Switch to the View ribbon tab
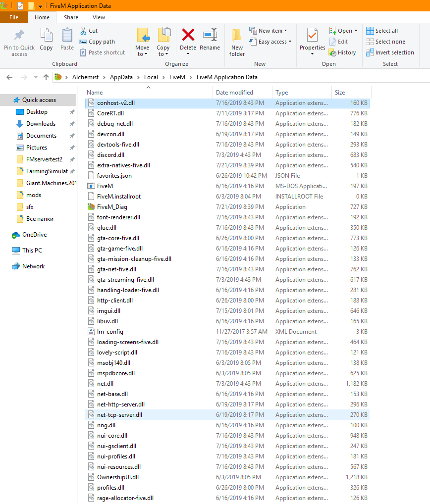The image size is (430, 504). point(99,17)
